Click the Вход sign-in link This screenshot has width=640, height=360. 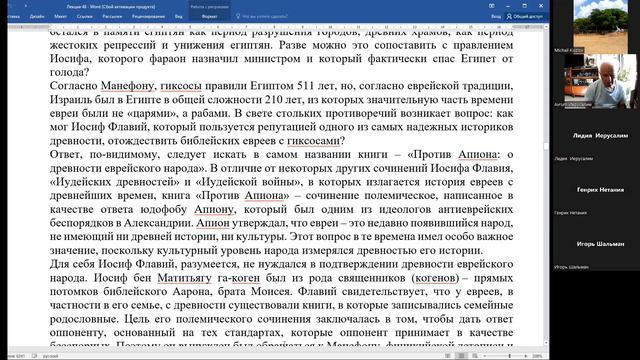click(x=496, y=17)
